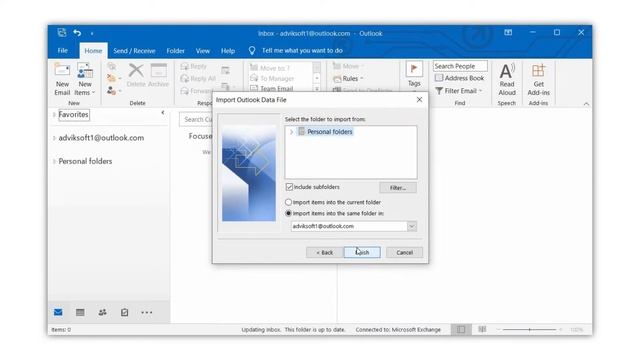This screenshot has width=640, height=360.
Task: Click the Finish button
Action: (362, 253)
